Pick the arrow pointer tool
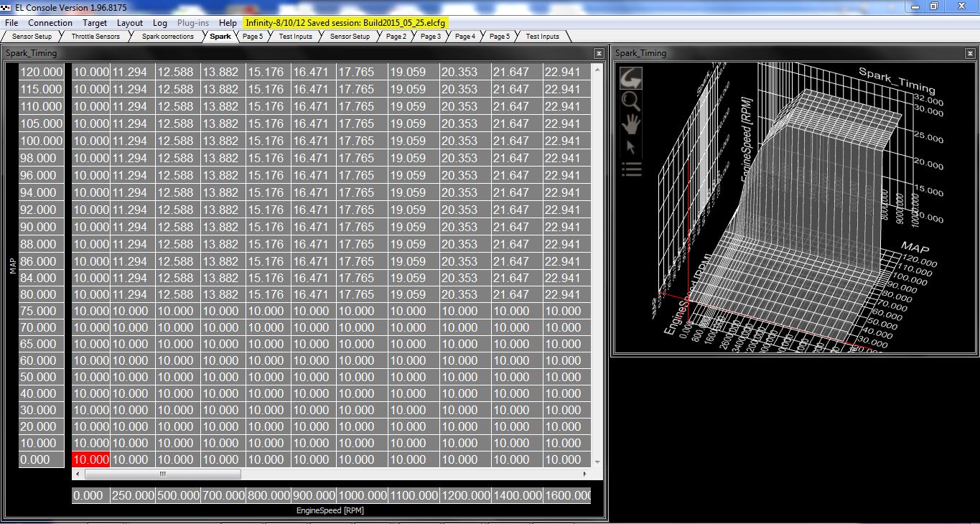This screenshot has height=524, width=980. tap(631, 147)
